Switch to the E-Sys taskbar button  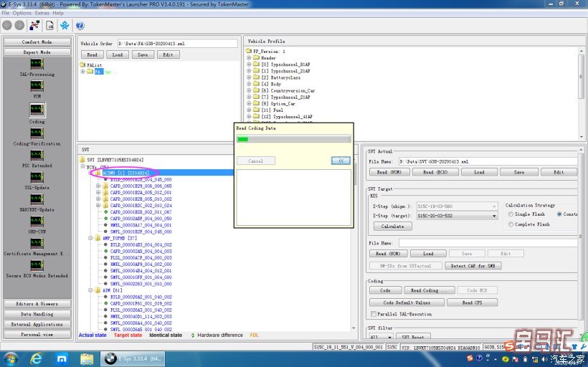(134, 359)
